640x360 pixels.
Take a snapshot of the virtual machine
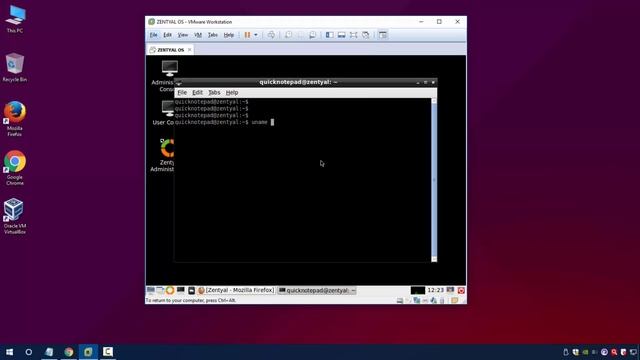pyautogui.click(x=289, y=35)
